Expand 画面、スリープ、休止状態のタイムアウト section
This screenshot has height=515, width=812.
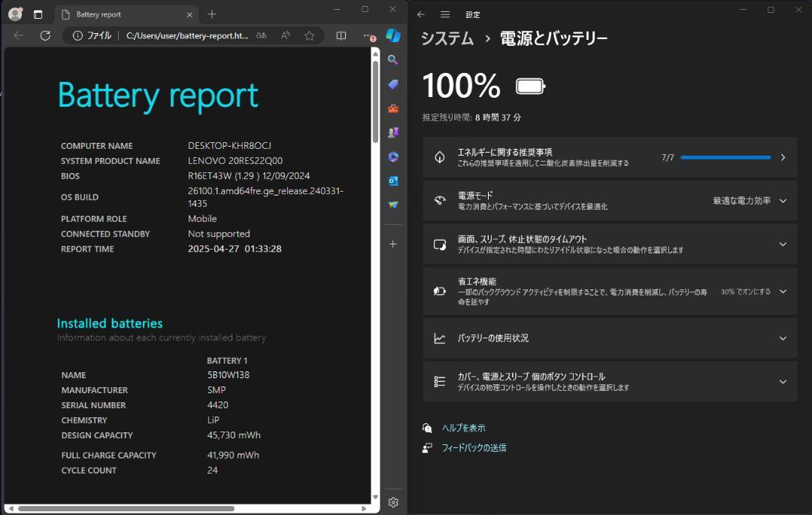click(610, 244)
